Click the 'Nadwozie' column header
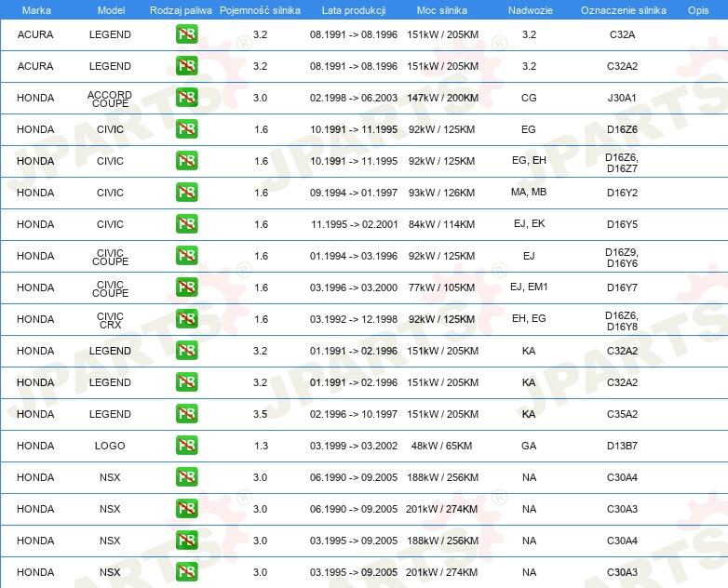The width and height of the screenshot is (728, 588). (x=531, y=10)
